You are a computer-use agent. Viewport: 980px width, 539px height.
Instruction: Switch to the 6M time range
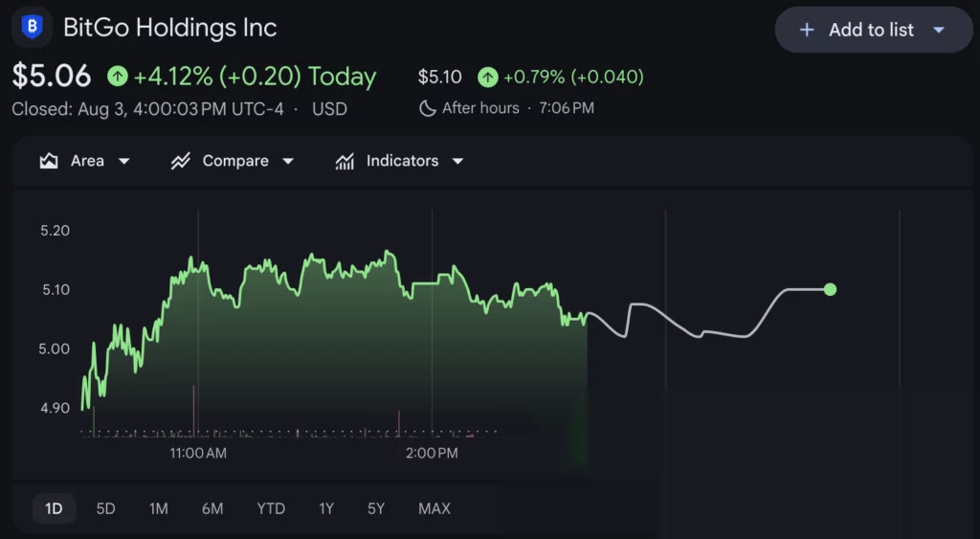(x=212, y=508)
